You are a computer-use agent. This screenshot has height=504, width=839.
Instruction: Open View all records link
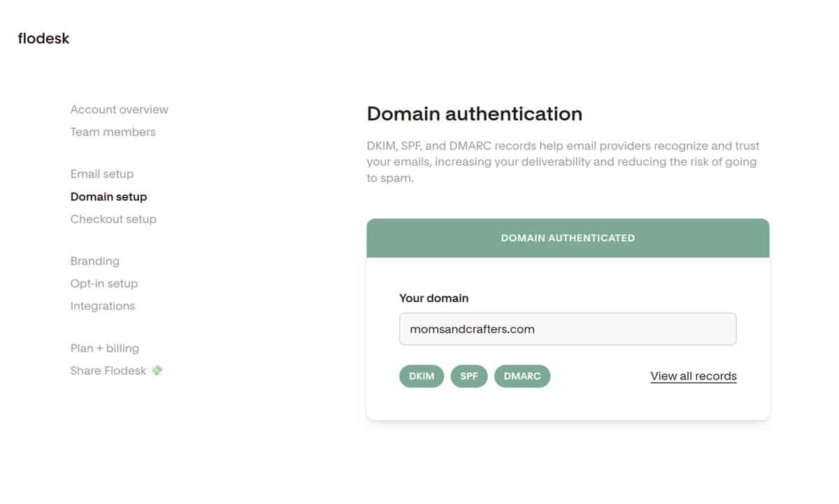(x=693, y=376)
